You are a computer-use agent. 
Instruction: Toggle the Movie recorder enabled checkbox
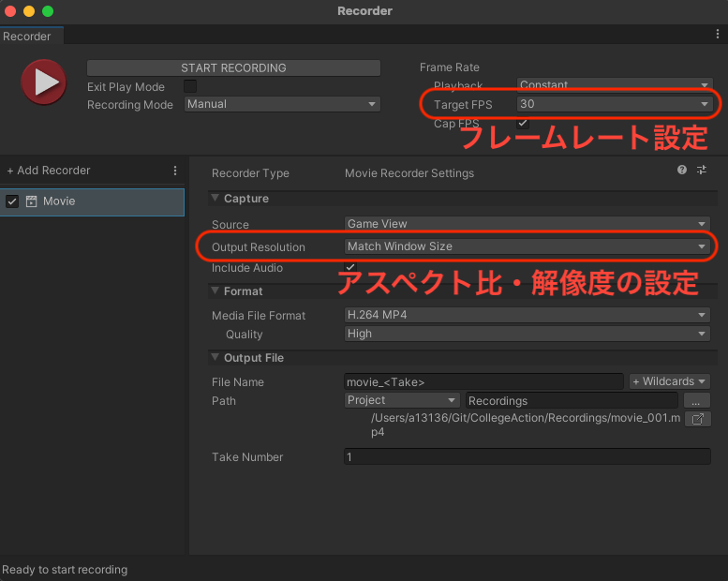pos(12,201)
